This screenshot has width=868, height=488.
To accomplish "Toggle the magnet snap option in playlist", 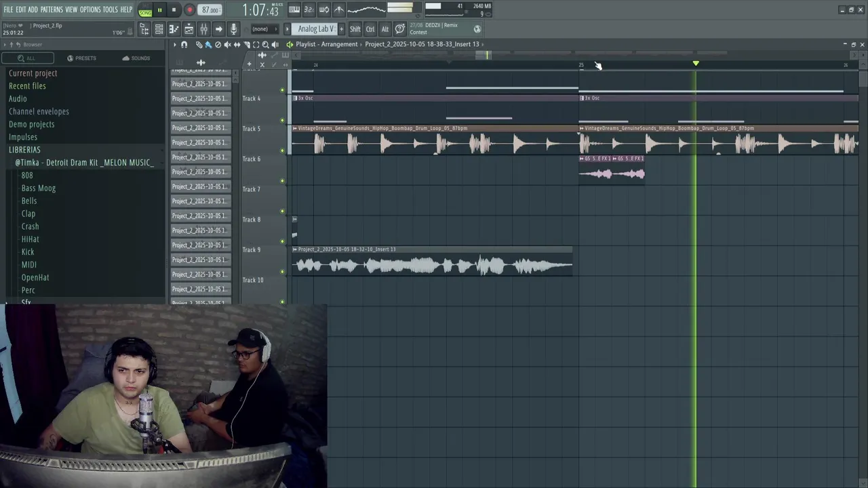I will (184, 45).
